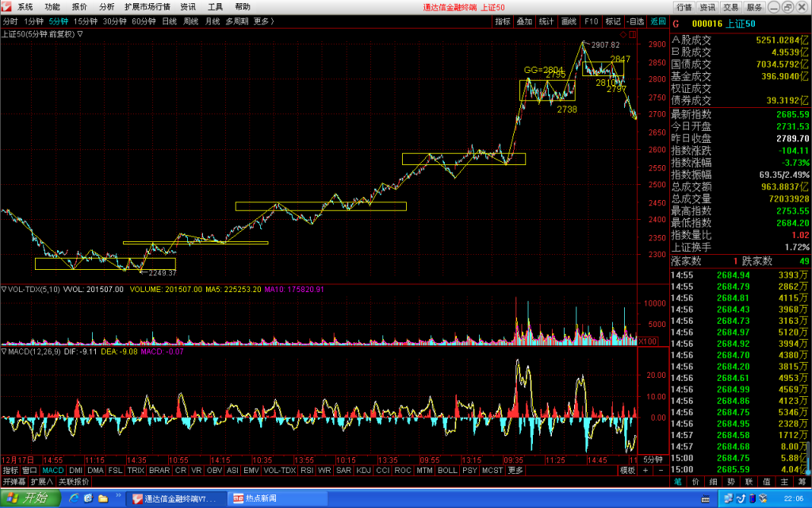Image resolution: width=812 pixels, height=508 pixels.
Task: Click the network computers tray icon
Action: pyautogui.click(x=729, y=498)
